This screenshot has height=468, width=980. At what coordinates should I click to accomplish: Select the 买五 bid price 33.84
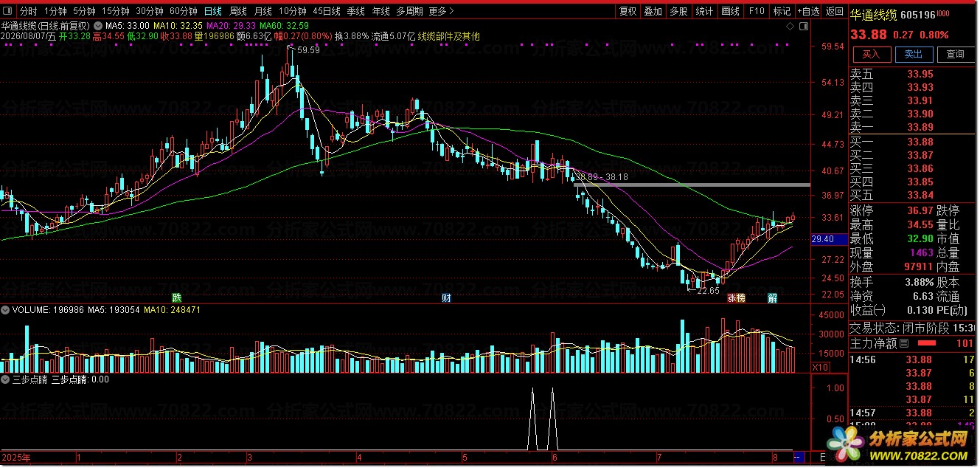point(920,195)
